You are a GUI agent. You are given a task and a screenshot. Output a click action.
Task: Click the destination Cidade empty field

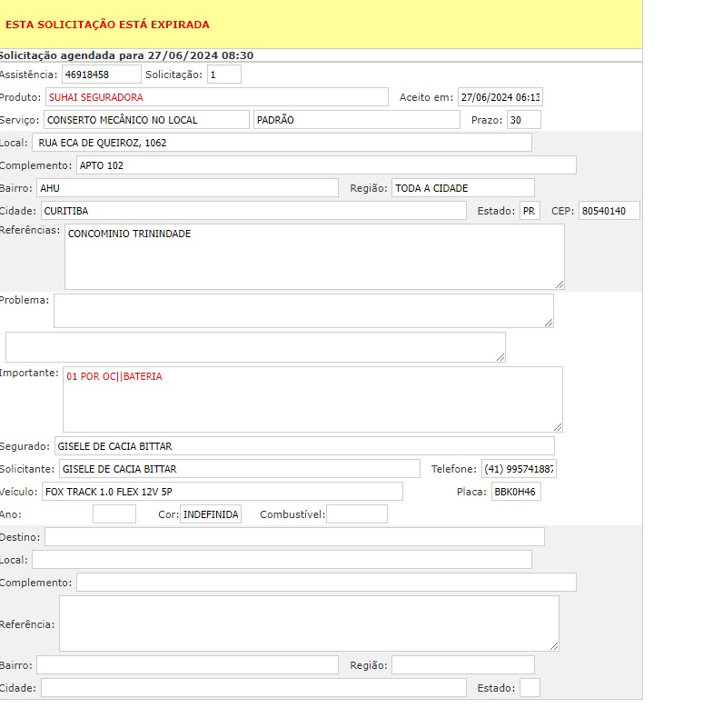point(253,688)
